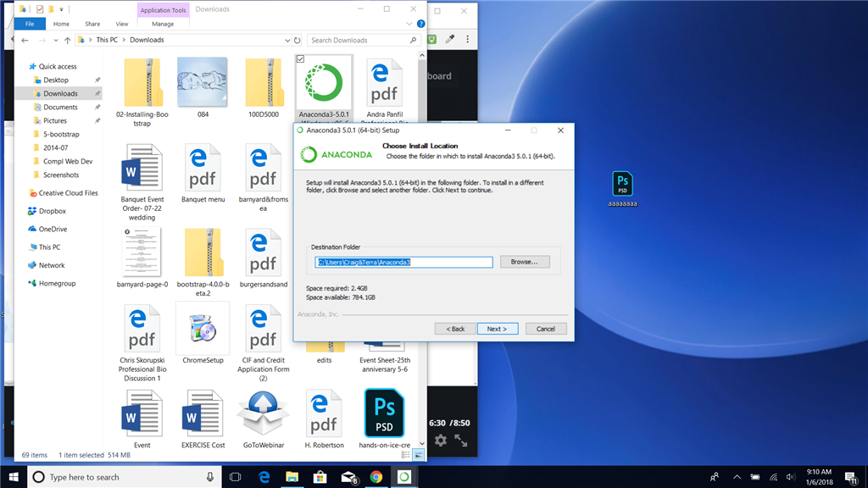868x488 pixels.
Task: Select the Banquet menu PDF file
Action: (203, 168)
